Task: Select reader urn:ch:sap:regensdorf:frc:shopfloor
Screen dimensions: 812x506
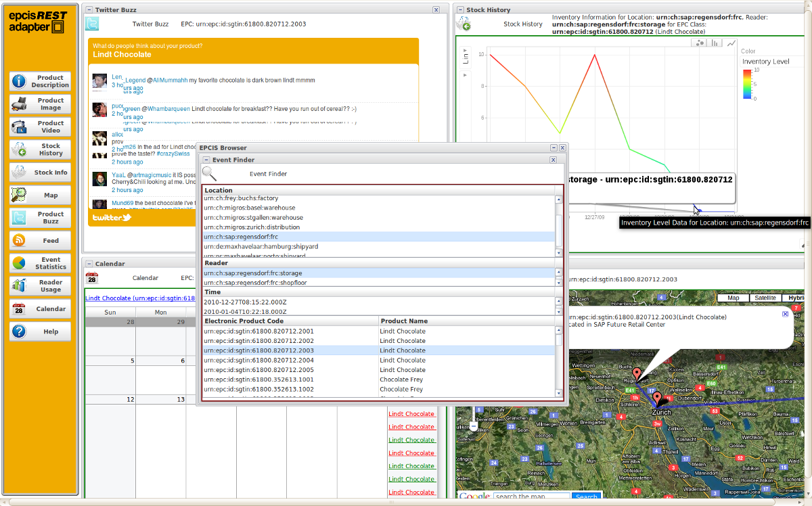Action: coord(379,282)
